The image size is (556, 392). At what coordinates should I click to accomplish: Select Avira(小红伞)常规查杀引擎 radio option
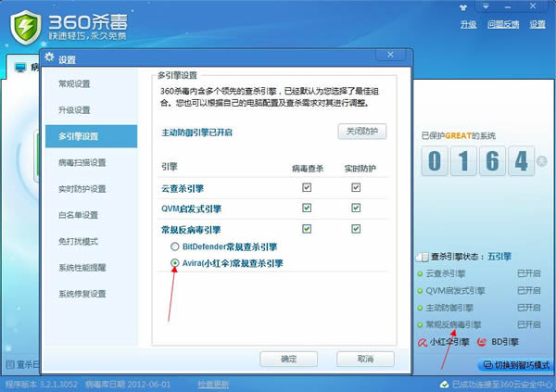pyautogui.click(x=174, y=263)
